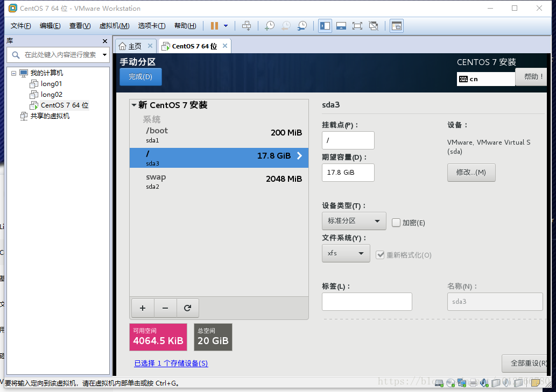Click the search magnifier in library
The height and width of the screenshot is (392, 556).
pyautogui.click(x=16, y=55)
